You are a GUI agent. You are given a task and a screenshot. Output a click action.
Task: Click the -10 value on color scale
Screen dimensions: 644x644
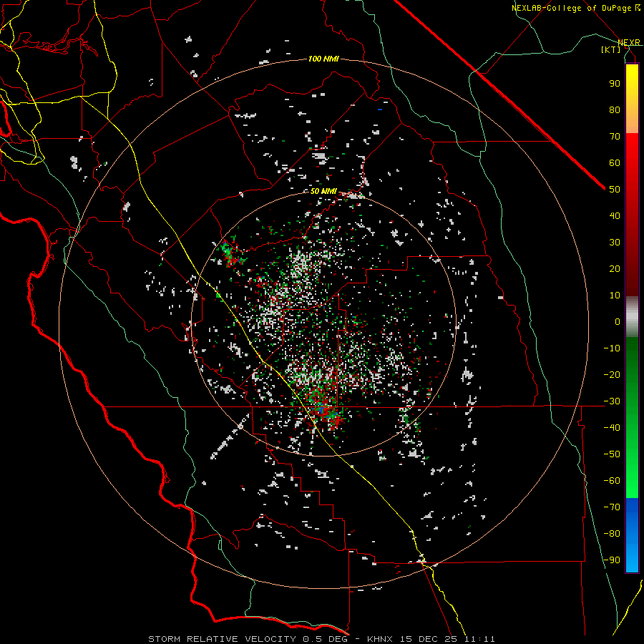pyautogui.click(x=612, y=348)
